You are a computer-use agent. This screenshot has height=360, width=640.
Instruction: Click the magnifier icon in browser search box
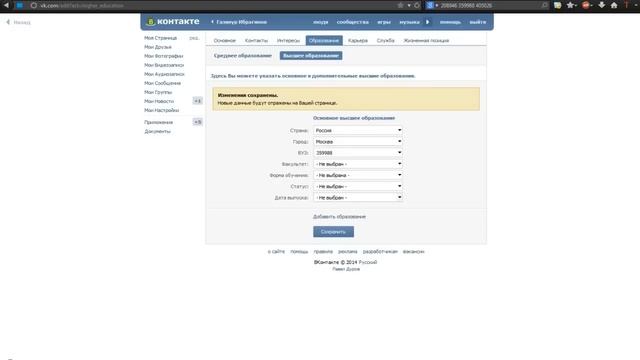544,5
